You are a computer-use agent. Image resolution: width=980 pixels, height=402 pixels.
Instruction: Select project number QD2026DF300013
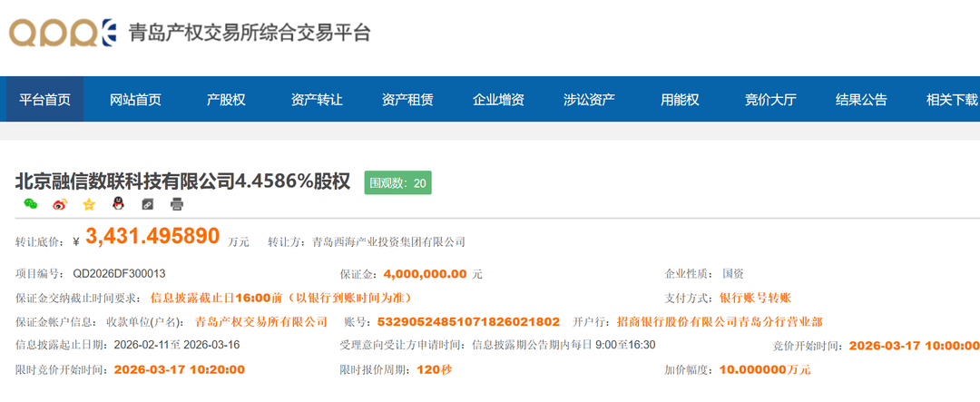120,274
